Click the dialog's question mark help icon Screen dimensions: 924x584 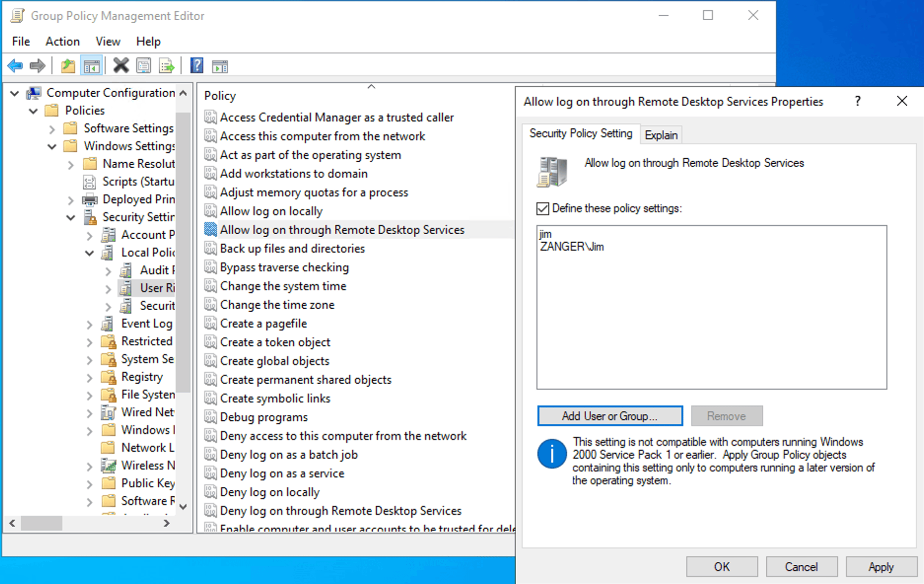[858, 101]
